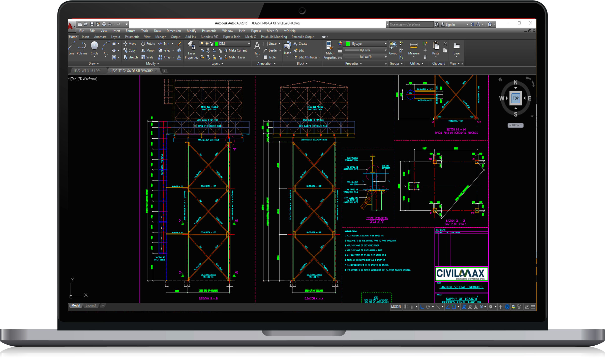Open the DIM layer dropdown
Viewport: 605px width, 364px height.
tap(249, 44)
